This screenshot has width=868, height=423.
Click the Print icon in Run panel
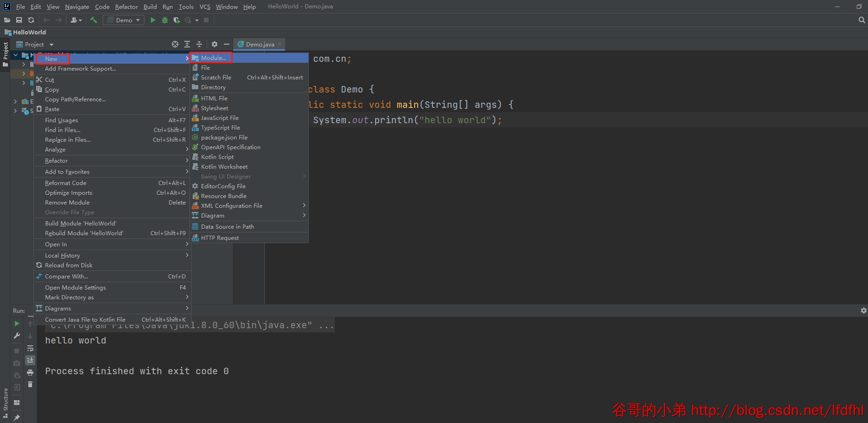coord(30,372)
